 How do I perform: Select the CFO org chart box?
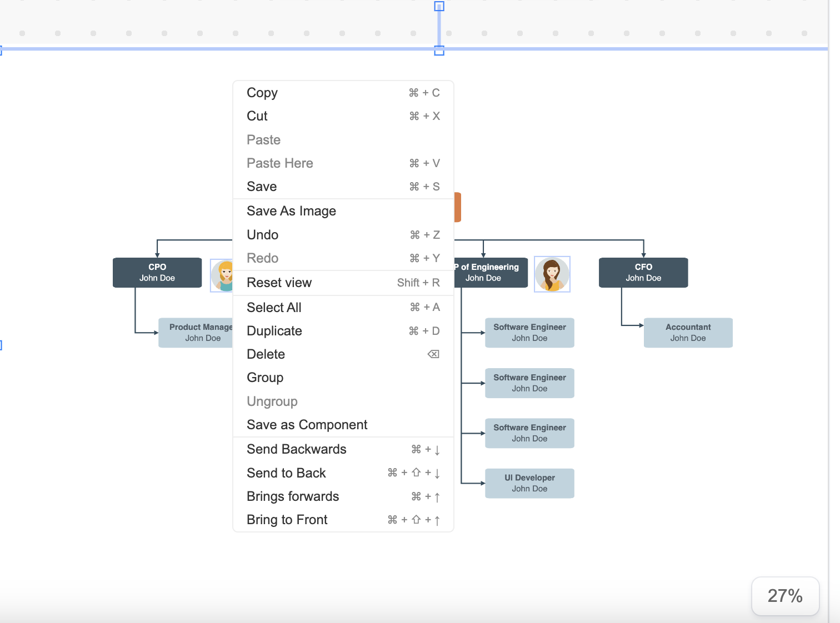pyautogui.click(x=643, y=273)
